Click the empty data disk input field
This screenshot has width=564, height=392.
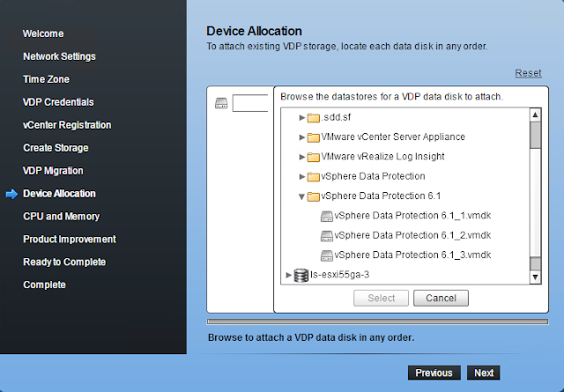click(250, 103)
